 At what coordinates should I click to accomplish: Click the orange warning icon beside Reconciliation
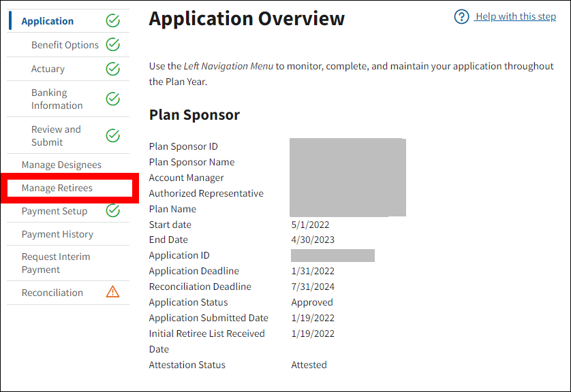pyautogui.click(x=113, y=293)
